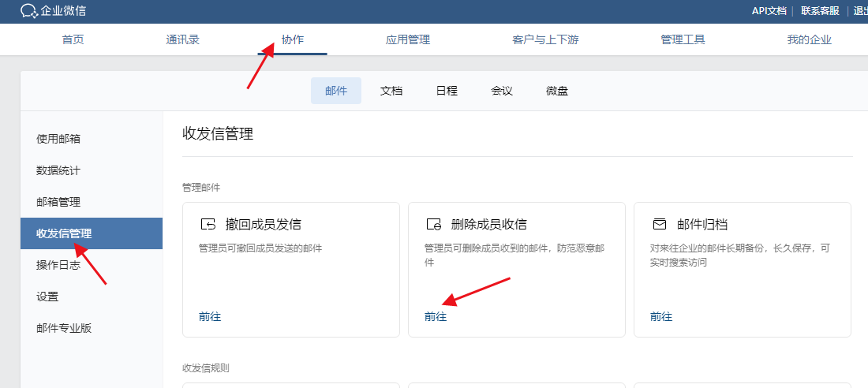Open 操作日志 in the sidebar
The width and height of the screenshot is (868, 388).
(x=58, y=265)
